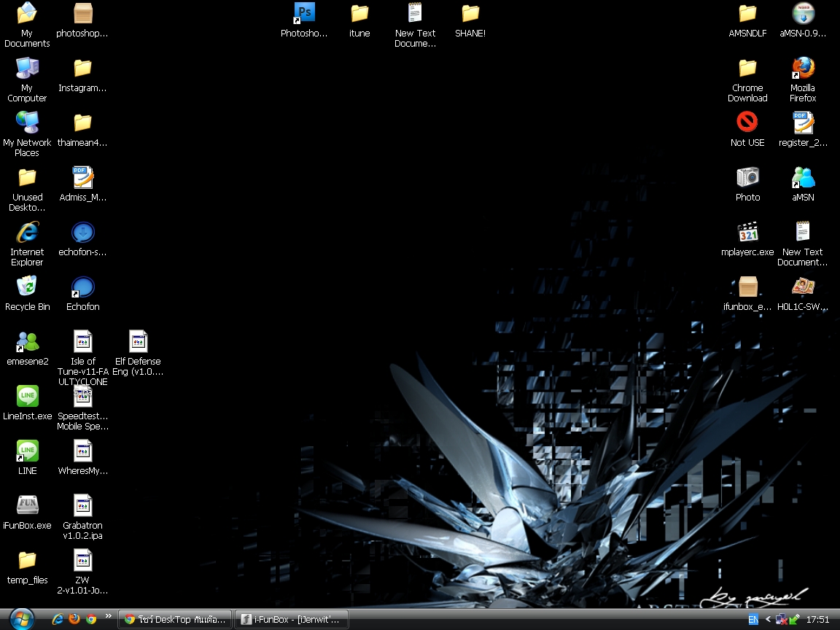Select Elf Defense Eng ipa file
Viewport: 840px width, 630px height.
[138, 341]
